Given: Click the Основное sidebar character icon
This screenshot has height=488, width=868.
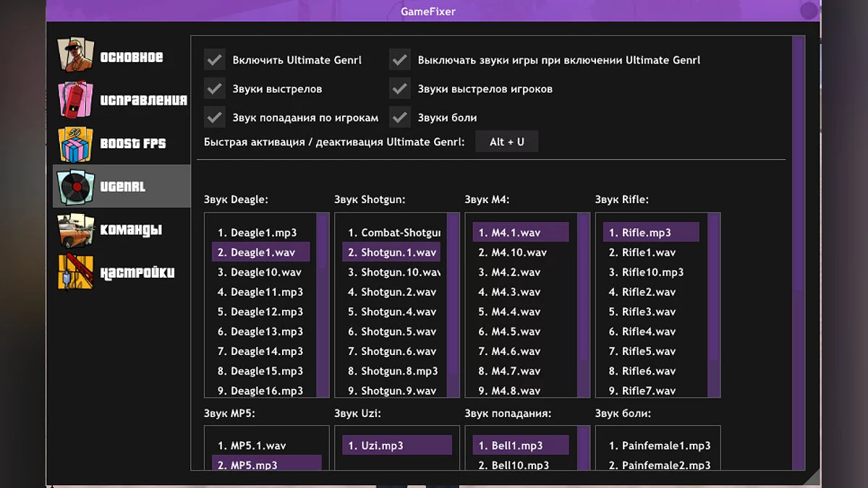Looking at the screenshot, I should [76, 56].
